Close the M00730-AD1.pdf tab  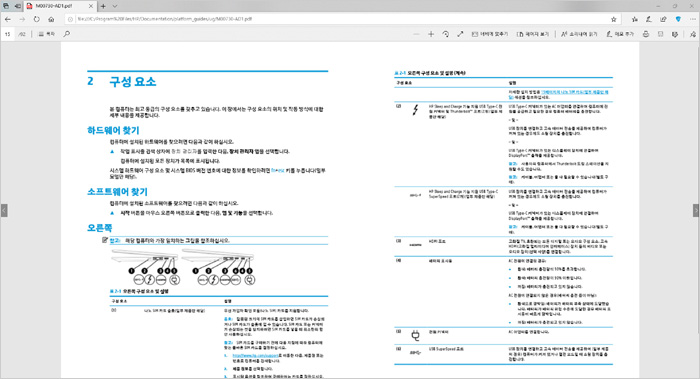(x=91, y=6)
